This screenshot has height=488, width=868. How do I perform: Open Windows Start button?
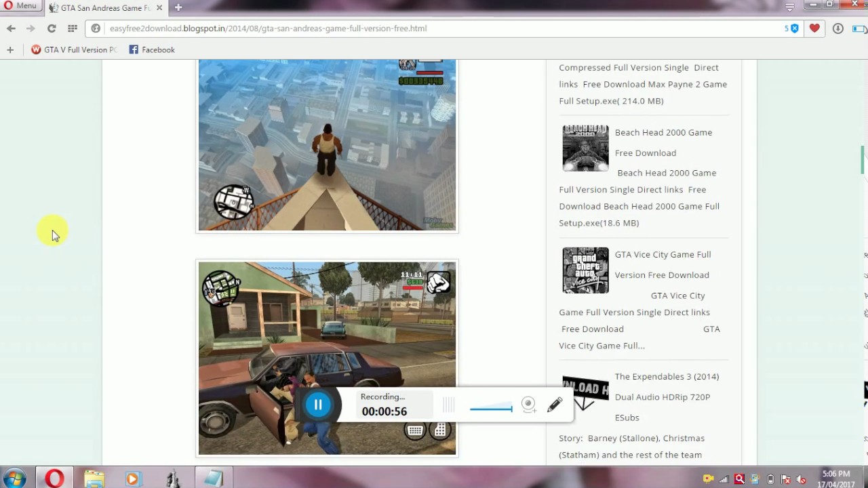click(x=14, y=478)
